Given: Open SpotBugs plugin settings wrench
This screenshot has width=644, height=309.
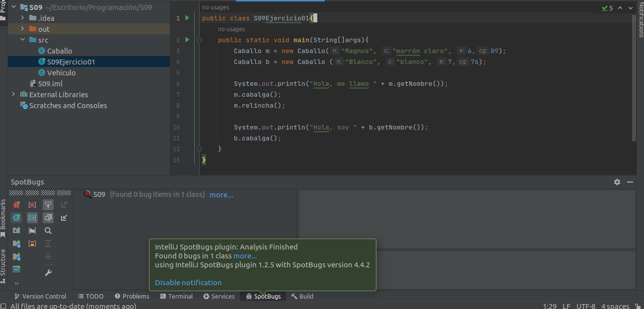Looking at the screenshot, I should 48,273.
